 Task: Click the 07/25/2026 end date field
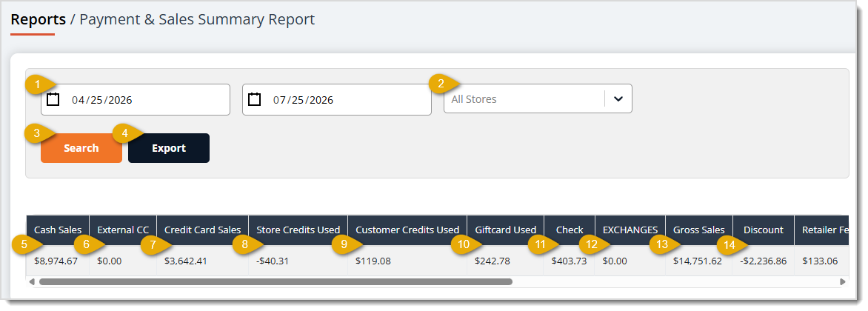[336, 100]
